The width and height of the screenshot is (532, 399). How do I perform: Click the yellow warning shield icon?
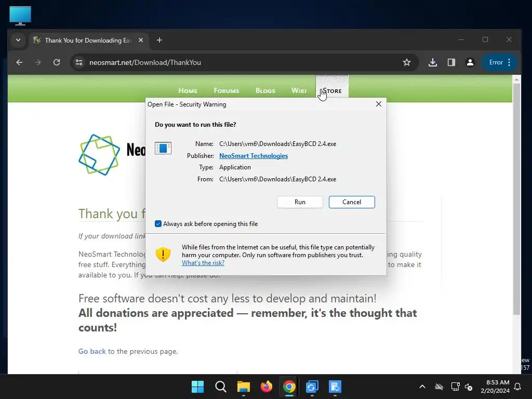[x=163, y=254]
